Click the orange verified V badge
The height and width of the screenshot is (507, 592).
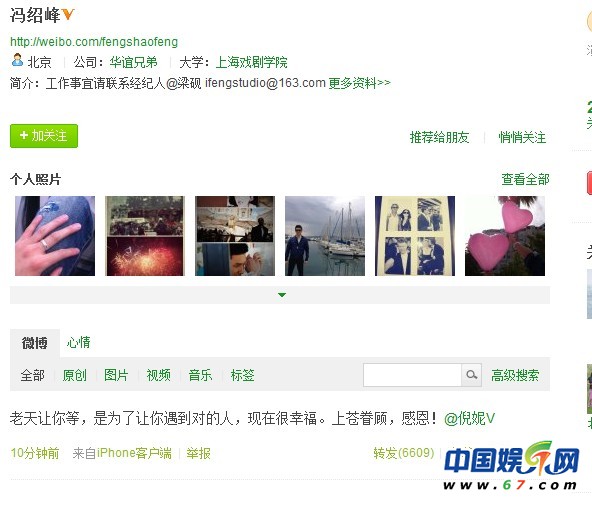(68, 15)
